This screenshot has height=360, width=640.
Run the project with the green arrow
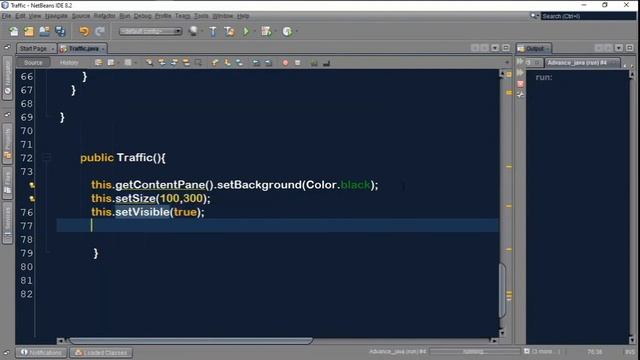pos(246,31)
